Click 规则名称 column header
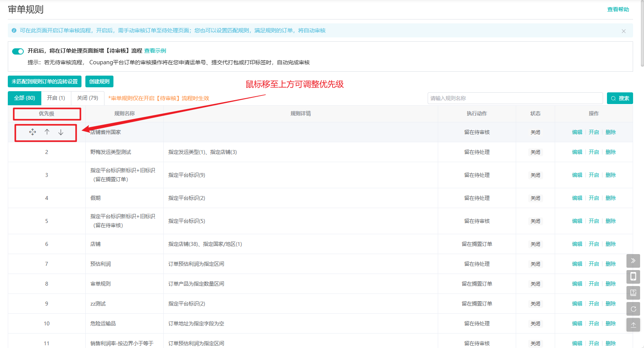Viewport: 644px width, 348px height. (x=125, y=114)
